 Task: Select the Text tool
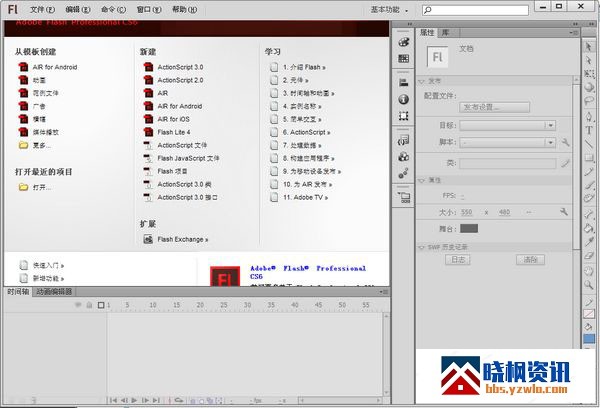point(589,130)
